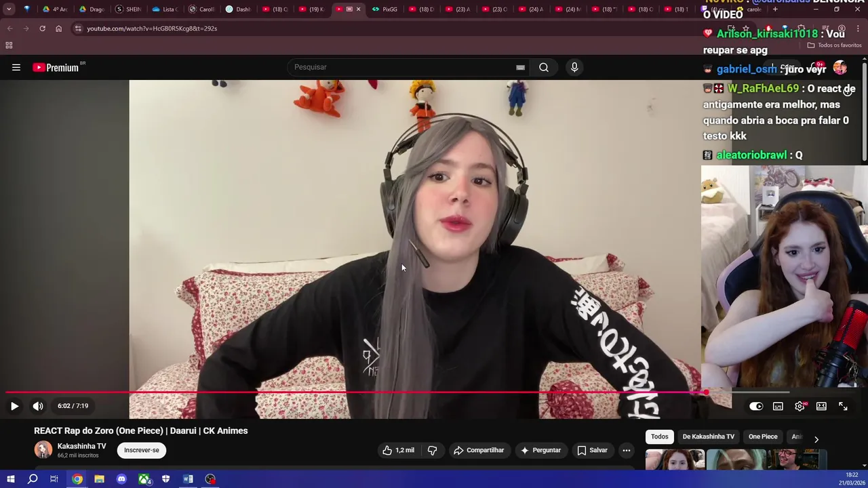Screen dimensions: 868x488
Task: Mute the video with the speaker icon
Action: 38,406
